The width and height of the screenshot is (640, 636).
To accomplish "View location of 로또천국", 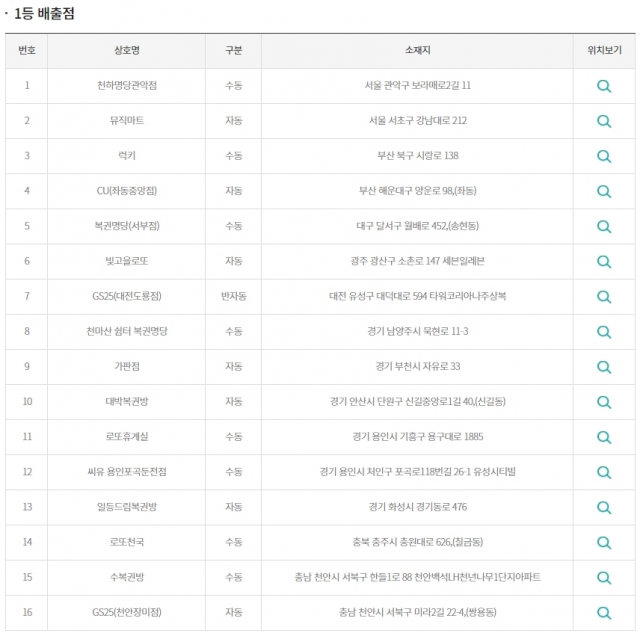I will point(604,543).
